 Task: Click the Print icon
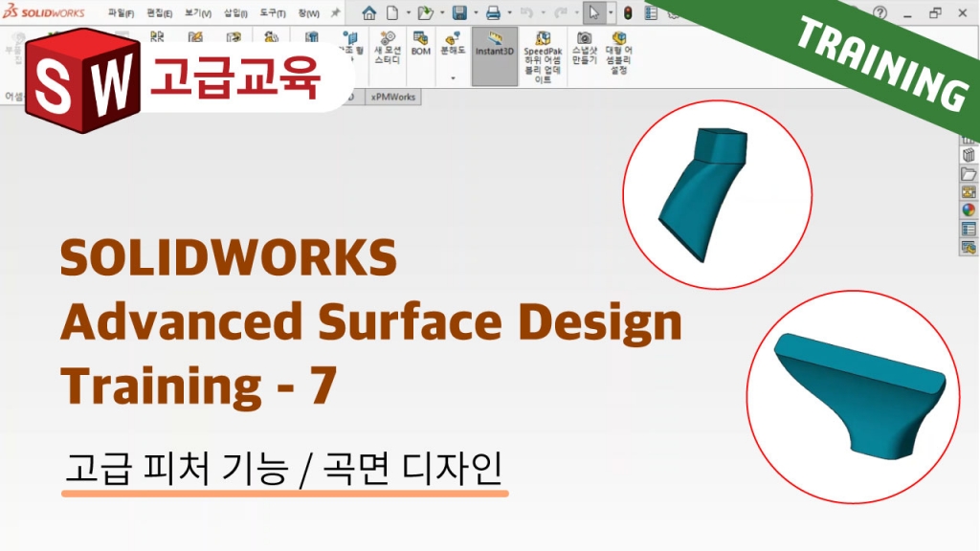pos(493,12)
